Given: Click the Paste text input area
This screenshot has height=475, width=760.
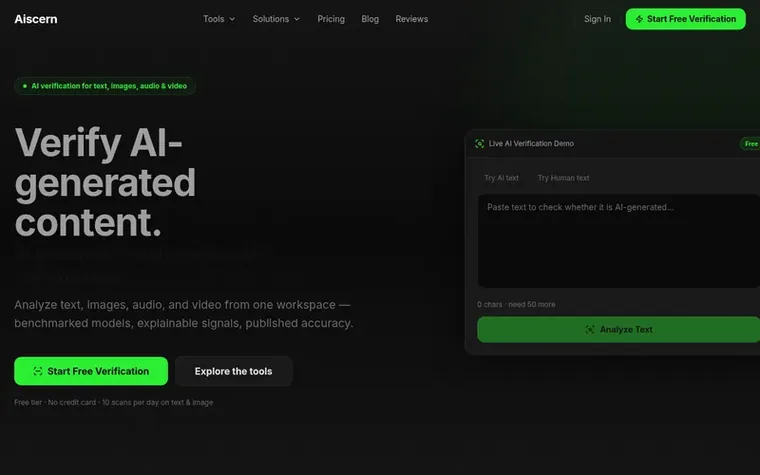Looking at the screenshot, I should tap(619, 241).
